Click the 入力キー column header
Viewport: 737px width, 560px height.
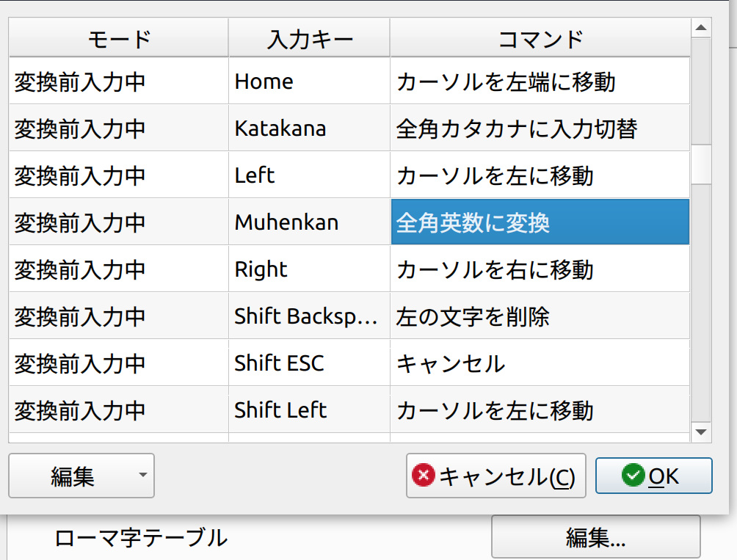(308, 37)
